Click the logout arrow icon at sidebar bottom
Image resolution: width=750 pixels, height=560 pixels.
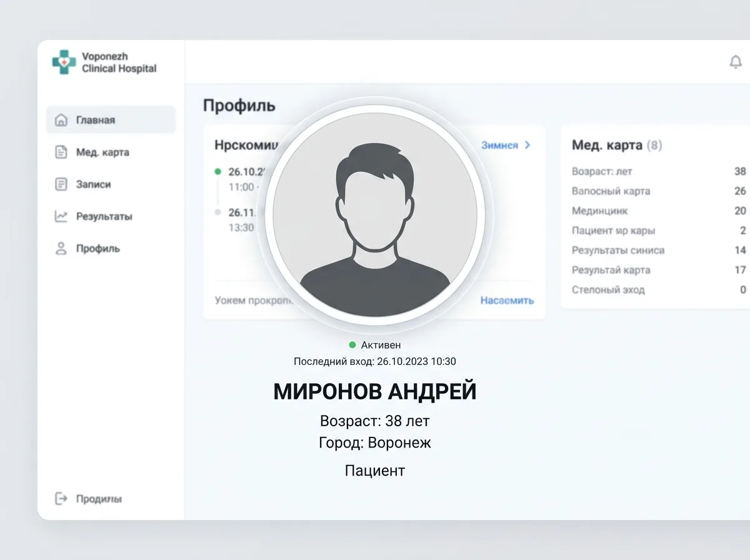click(61, 498)
